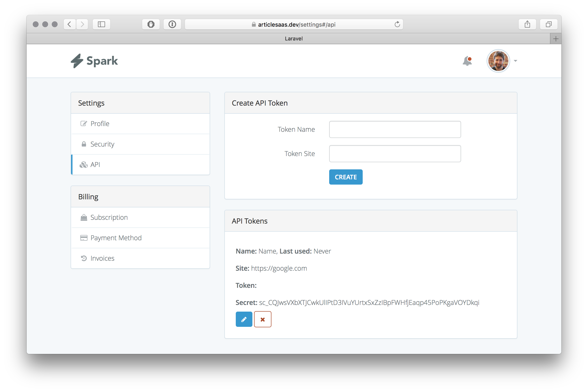Click the user profile photo
This screenshot has width=588, height=392.
click(x=498, y=61)
